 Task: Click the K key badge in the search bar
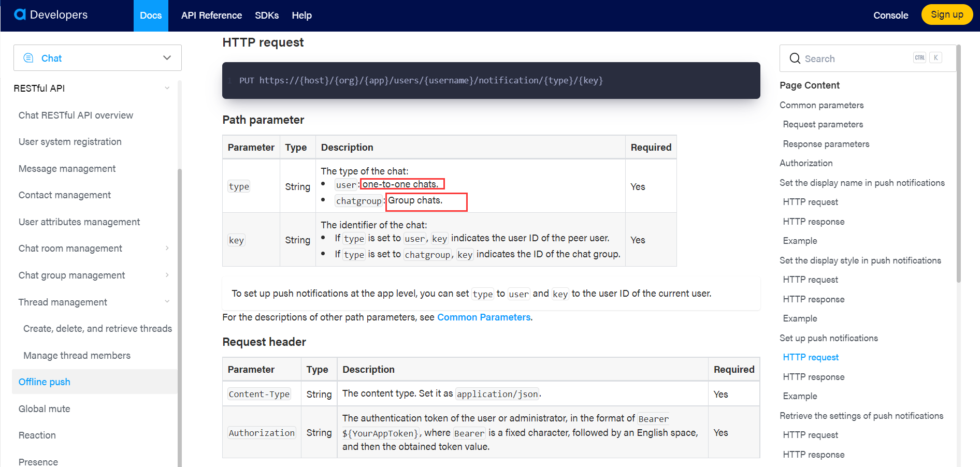click(936, 57)
